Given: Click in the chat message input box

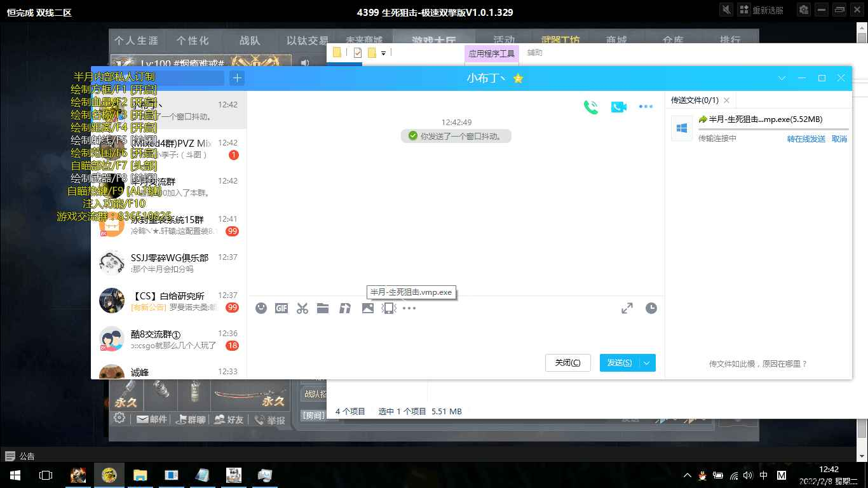Looking at the screenshot, I should click(456, 334).
